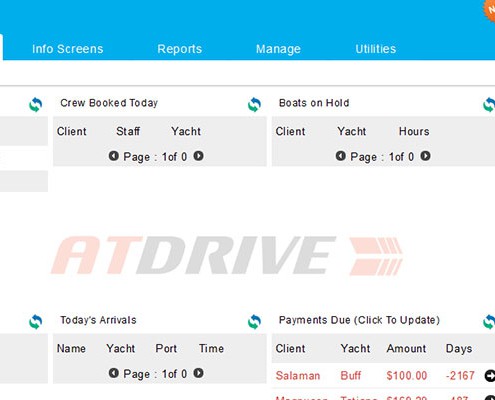Open the Manage menu
Image resolution: width=495 pixels, height=400 pixels.
278,49
